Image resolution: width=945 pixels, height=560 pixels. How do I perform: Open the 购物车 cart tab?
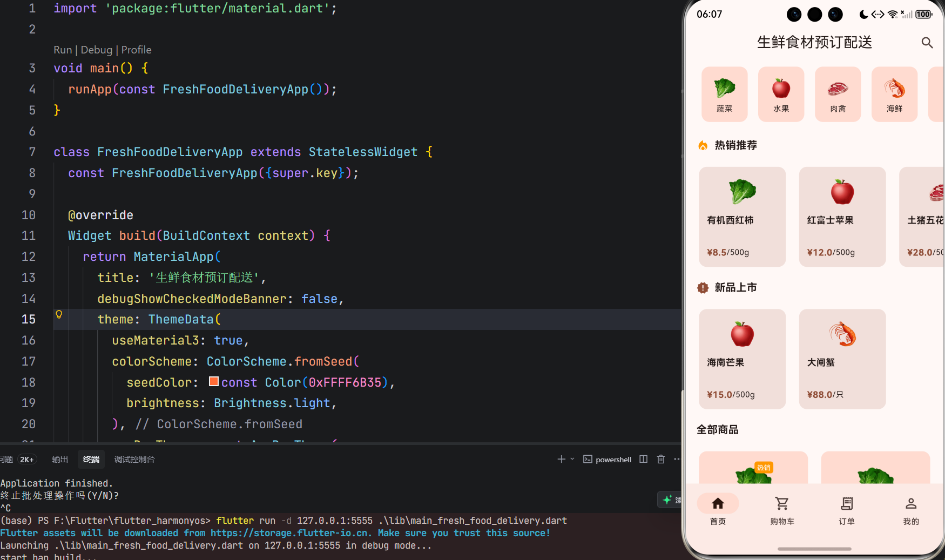click(782, 510)
